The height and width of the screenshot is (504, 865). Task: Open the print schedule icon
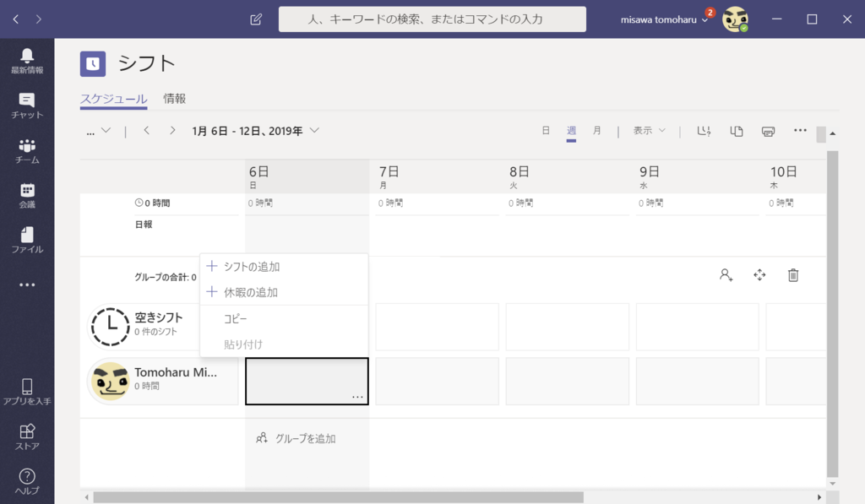pyautogui.click(x=768, y=131)
